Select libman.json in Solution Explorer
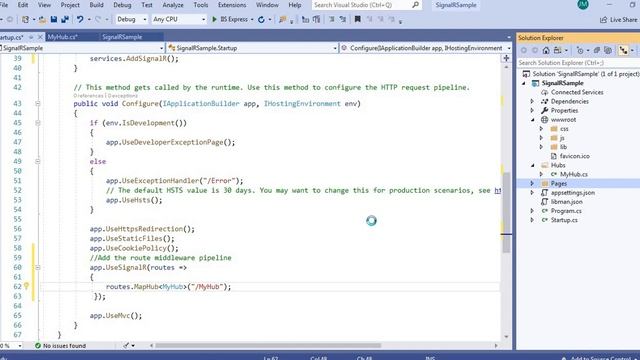The width and height of the screenshot is (640, 360). 567,202
